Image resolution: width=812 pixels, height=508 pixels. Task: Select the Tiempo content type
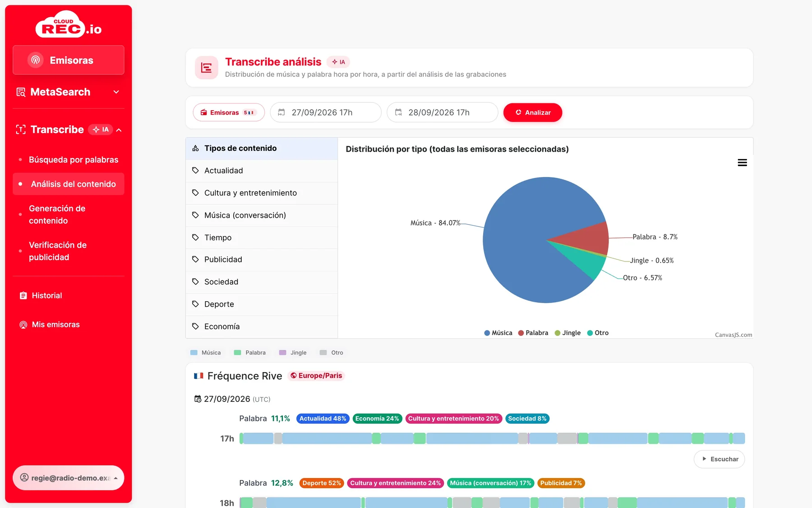coord(262,238)
